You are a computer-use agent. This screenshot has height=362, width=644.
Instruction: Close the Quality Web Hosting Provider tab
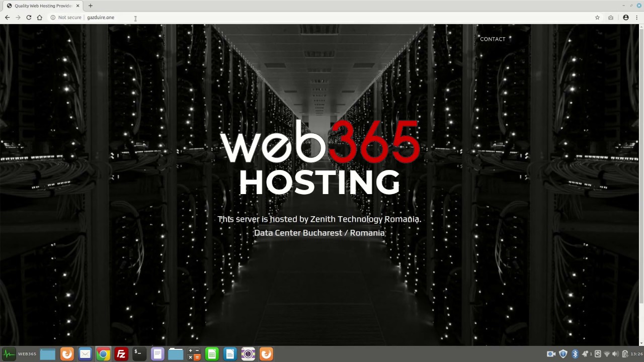78,6
